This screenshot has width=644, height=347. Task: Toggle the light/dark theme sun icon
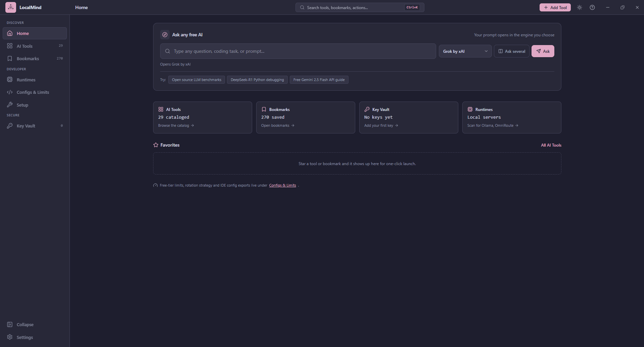tap(580, 7)
